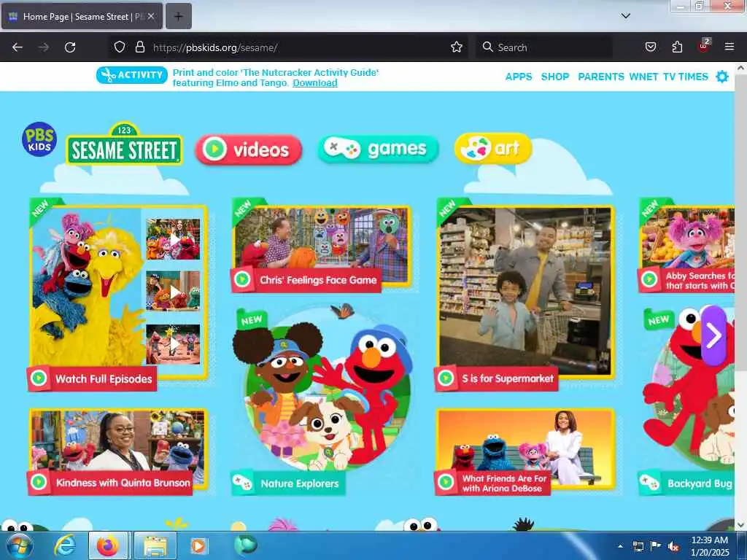Click the ACTIVITY scissors badge
Viewport: 747px width, 560px height.
[132, 75]
